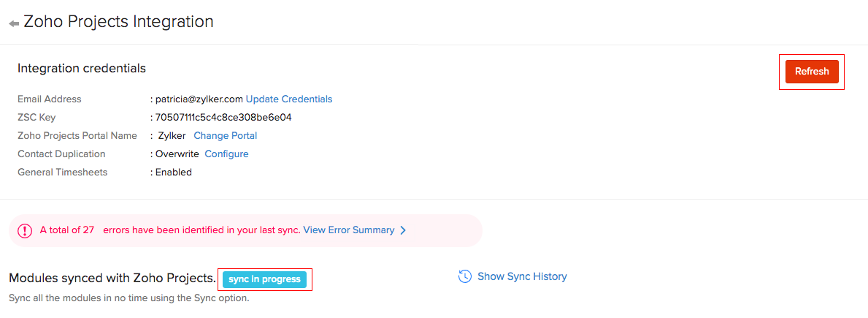Open Configure for Contact Duplication
This screenshot has width=868, height=318.
pos(226,154)
